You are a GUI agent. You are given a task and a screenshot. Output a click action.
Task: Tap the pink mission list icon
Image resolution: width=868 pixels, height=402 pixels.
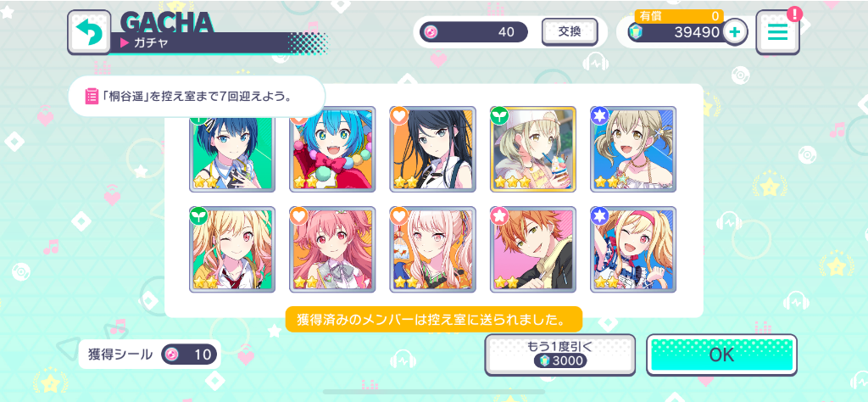[91, 97]
